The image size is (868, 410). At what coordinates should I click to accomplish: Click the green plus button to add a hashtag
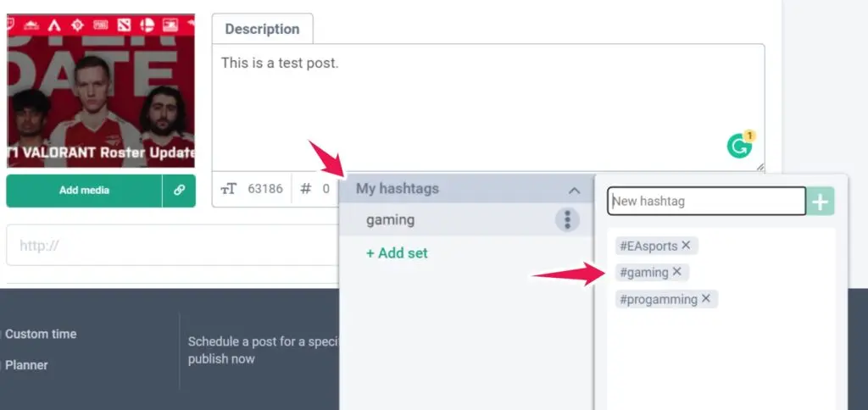coord(821,202)
